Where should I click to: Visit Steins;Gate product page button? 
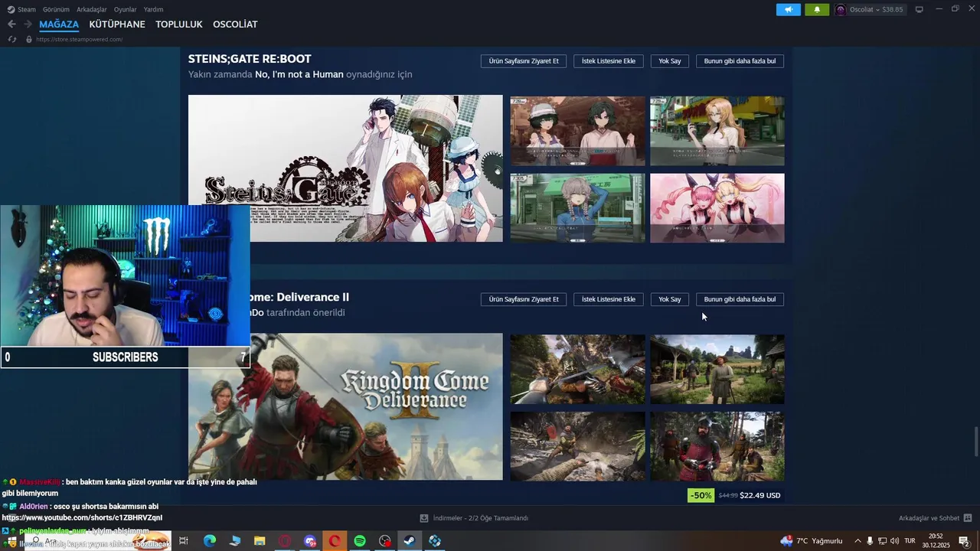click(x=524, y=60)
